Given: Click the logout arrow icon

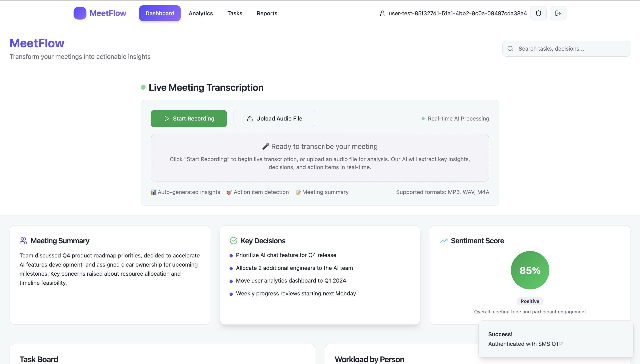Looking at the screenshot, I should click(x=558, y=13).
